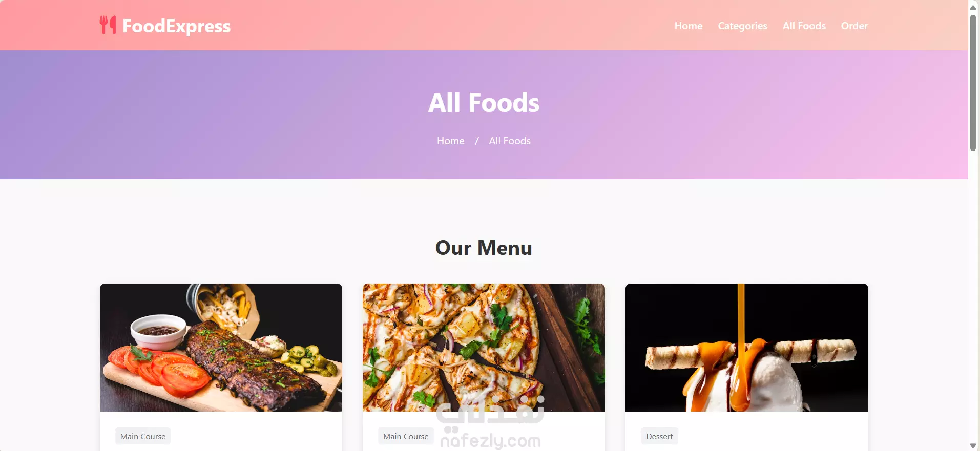Select Main Course tag on pizza card
The height and width of the screenshot is (451, 980).
tap(406, 436)
